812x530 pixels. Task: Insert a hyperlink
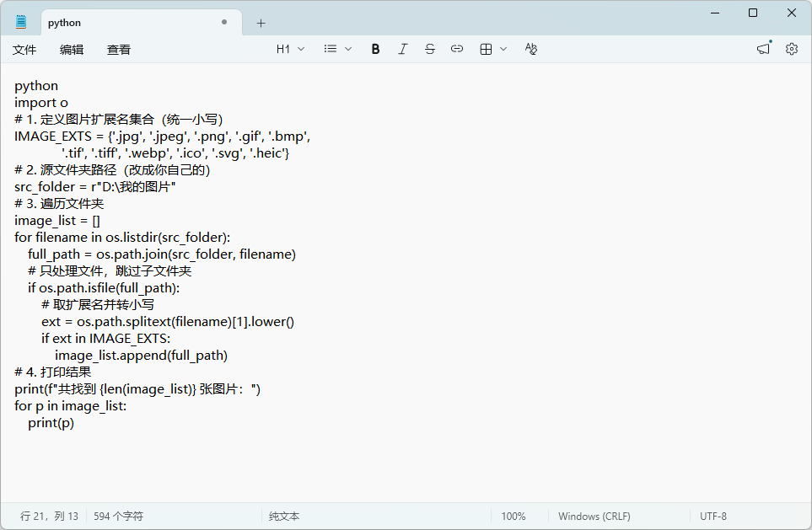point(456,49)
